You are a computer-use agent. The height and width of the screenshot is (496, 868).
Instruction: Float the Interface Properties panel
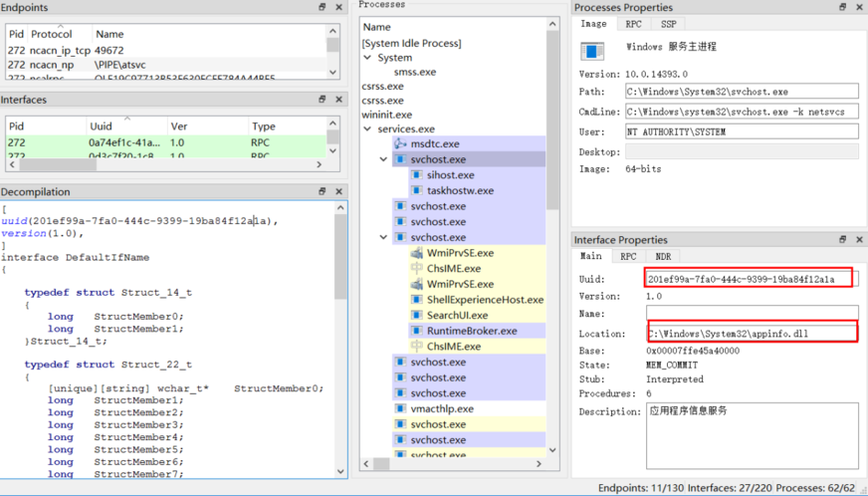(x=842, y=239)
